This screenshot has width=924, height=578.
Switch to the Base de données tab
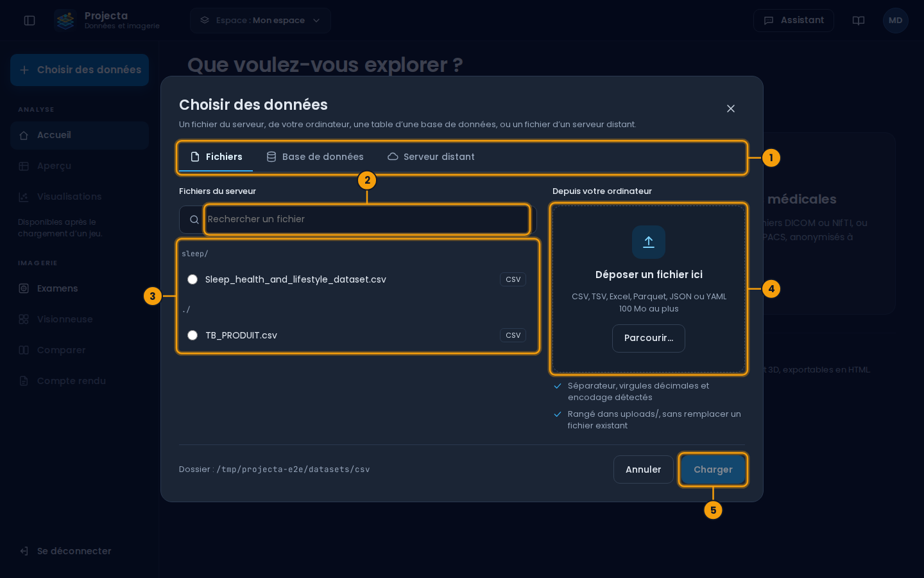click(315, 157)
